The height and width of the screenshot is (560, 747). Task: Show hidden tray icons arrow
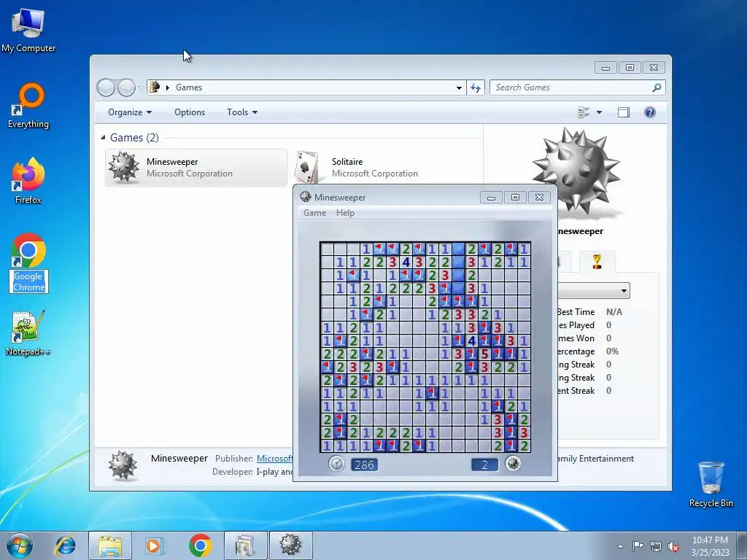click(620, 546)
